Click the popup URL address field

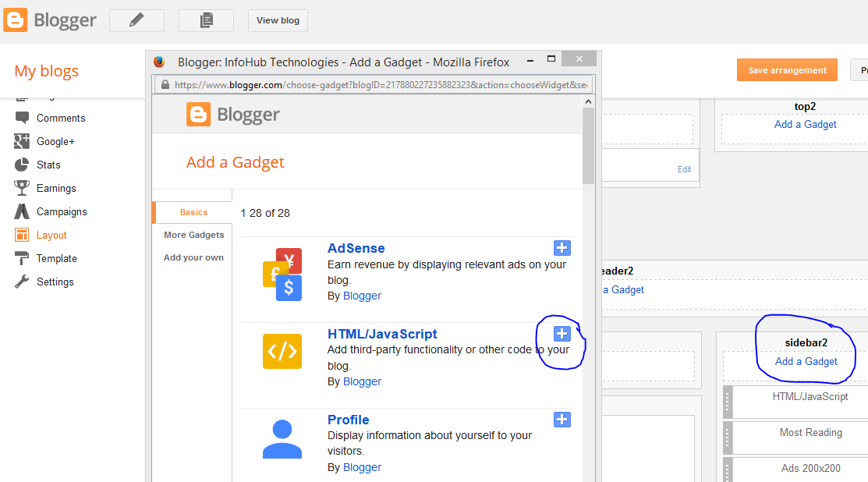pyautogui.click(x=374, y=85)
